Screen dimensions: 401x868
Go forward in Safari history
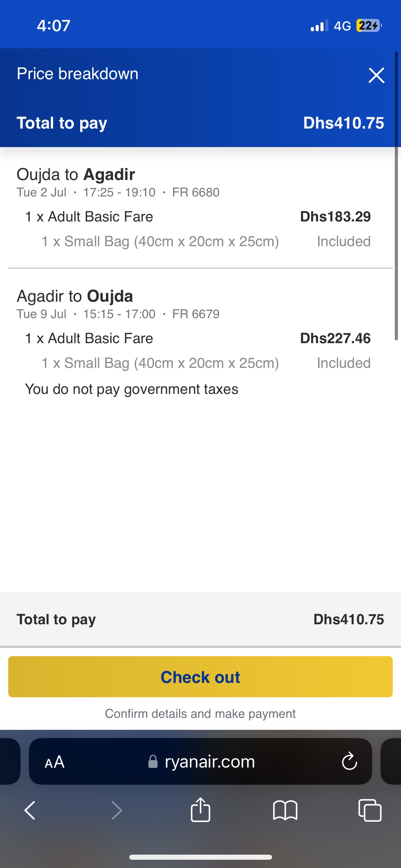(117, 810)
